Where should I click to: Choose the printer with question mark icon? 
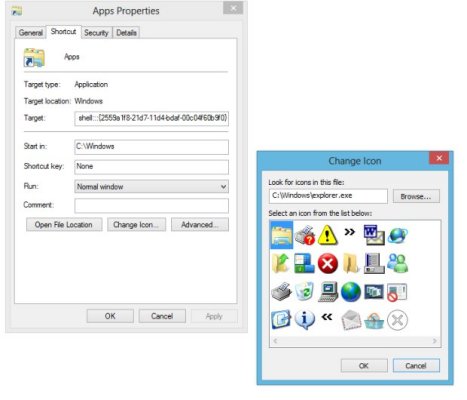(304, 235)
